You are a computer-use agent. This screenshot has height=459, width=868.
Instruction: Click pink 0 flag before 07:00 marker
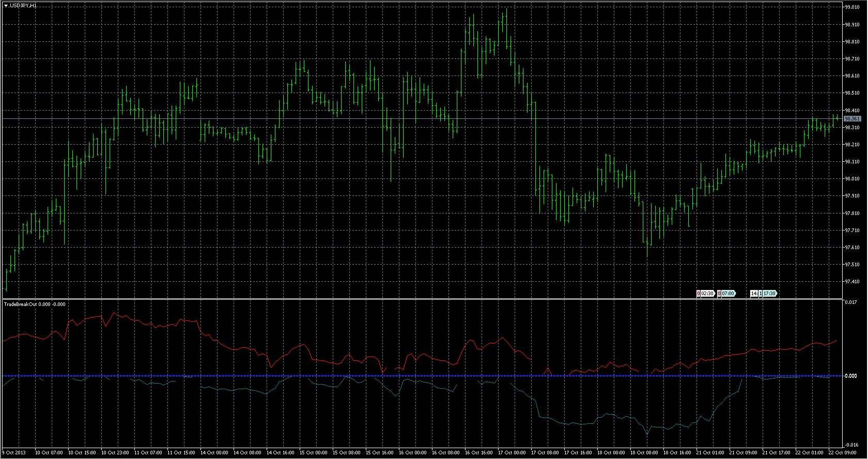[719, 294]
